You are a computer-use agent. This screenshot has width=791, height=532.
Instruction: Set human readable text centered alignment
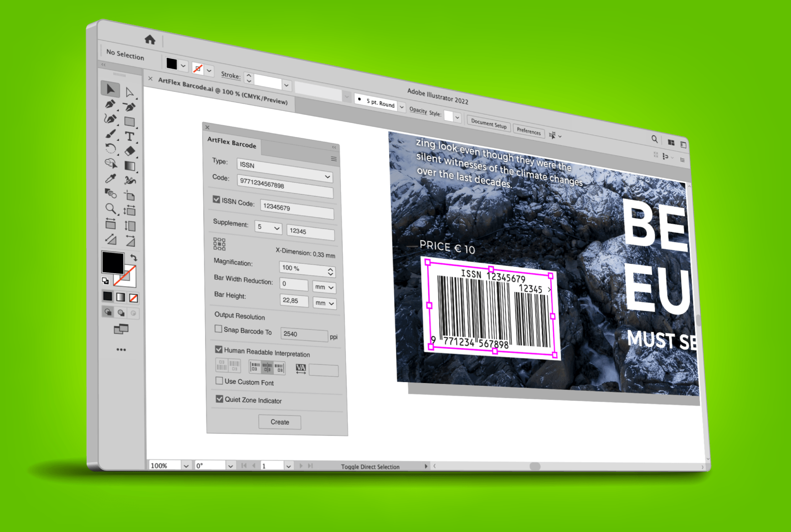[x=267, y=367]
